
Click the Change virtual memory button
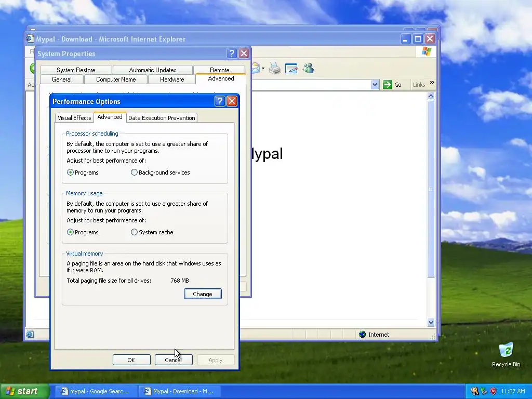(x=203, y=294)
